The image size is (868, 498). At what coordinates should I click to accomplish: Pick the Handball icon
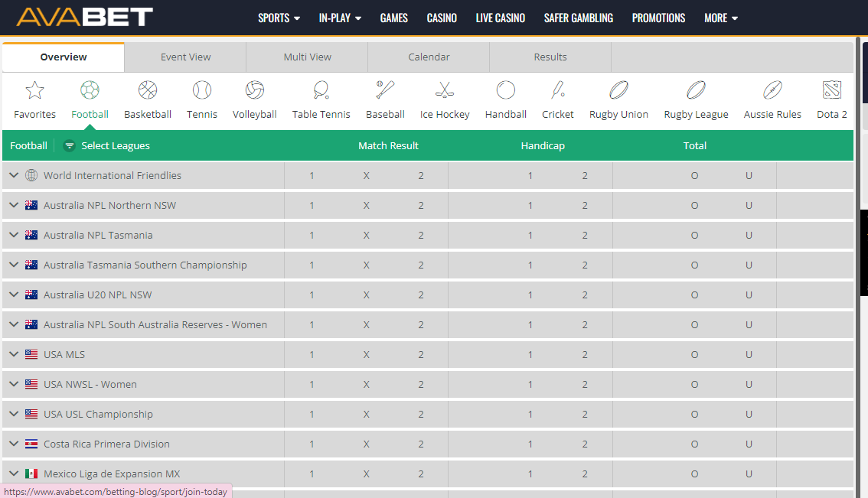tap(506, 90)
